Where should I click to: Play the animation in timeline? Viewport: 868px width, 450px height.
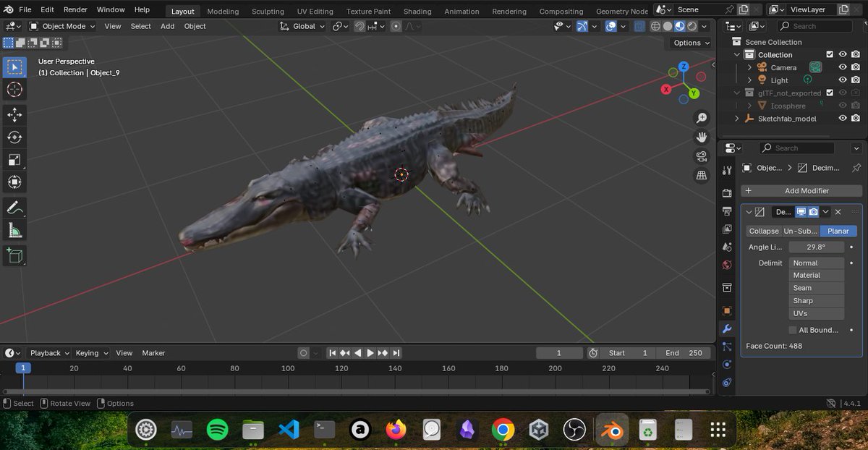point(370,353)
